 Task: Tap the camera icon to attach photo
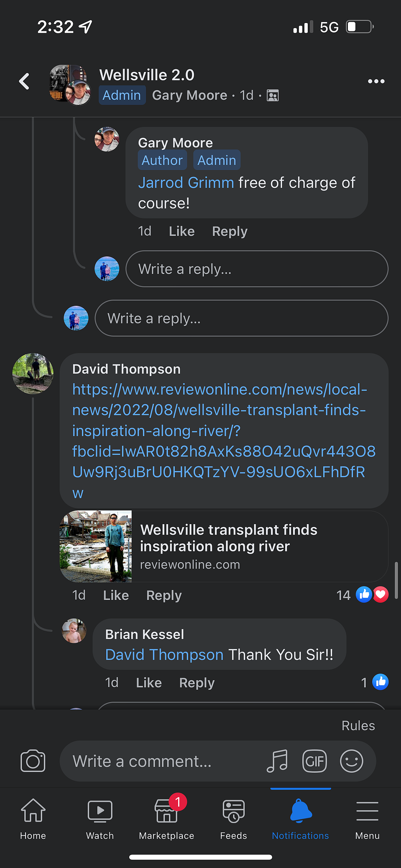[x=33, y=761]
